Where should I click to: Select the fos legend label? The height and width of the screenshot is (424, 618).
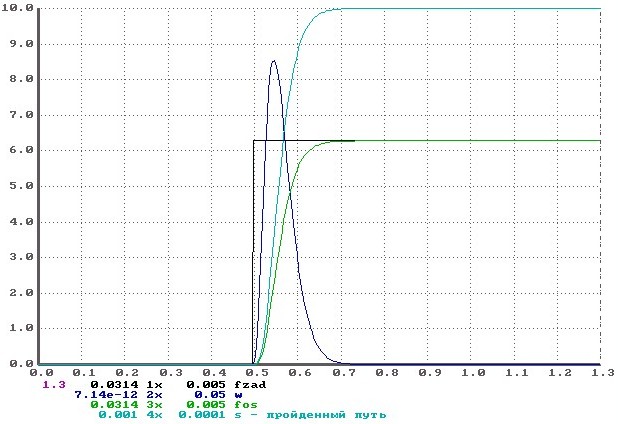tap(246, 405)
